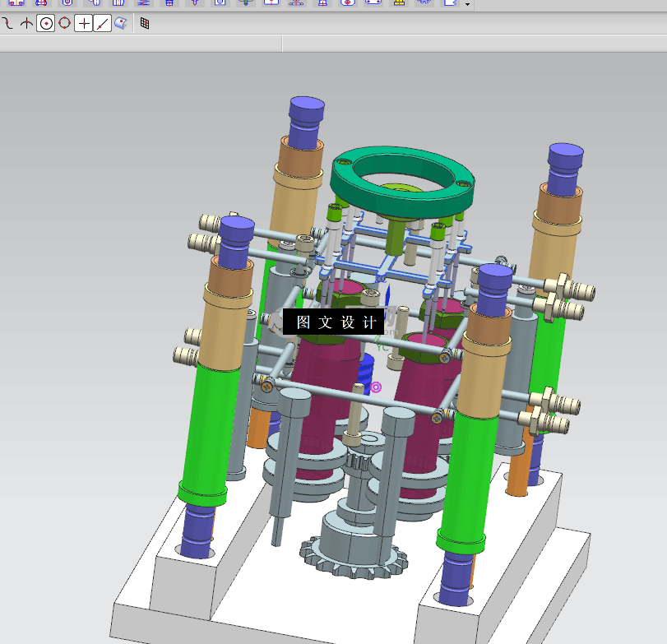Image resolution: width=667 pixels, height=644 pixels.
Task: Enable the Point on Face snap option
Action: click(x=121, y=23)
